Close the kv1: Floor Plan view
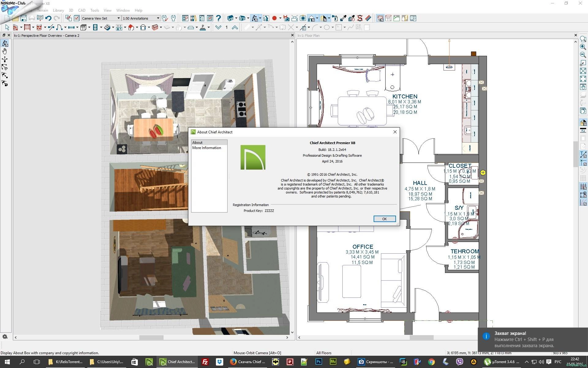Image resolution: width=588 pixels, height=368 pixels. 575,35
